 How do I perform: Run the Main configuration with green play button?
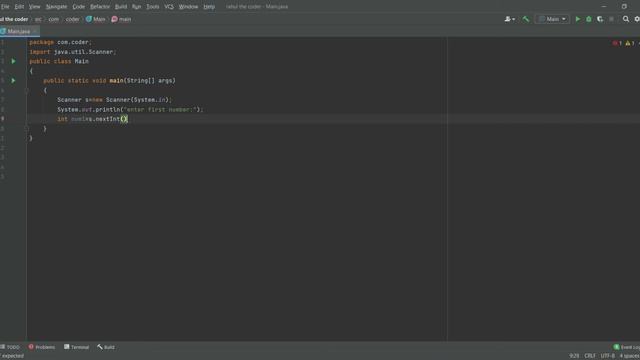coord(577,19)
